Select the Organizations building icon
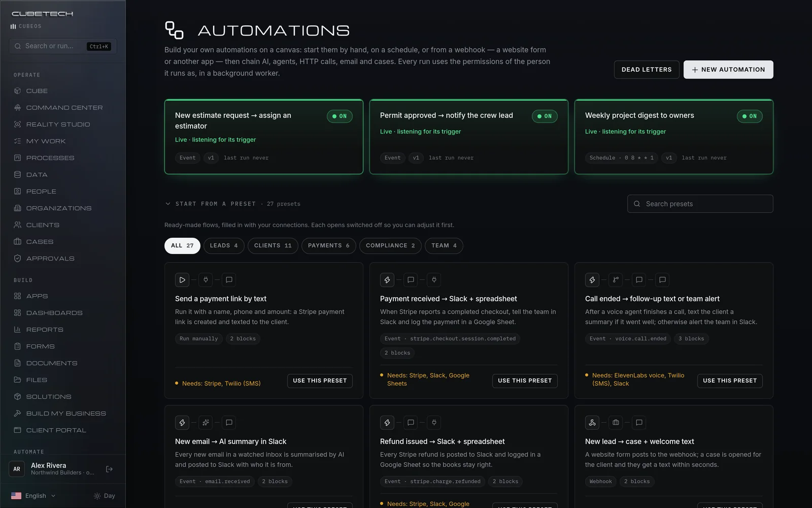 [x=18, y=208]
